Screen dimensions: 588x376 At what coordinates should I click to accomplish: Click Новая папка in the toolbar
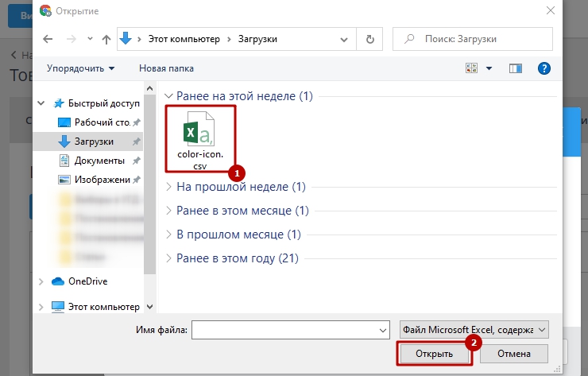click(x=166, y=68)
